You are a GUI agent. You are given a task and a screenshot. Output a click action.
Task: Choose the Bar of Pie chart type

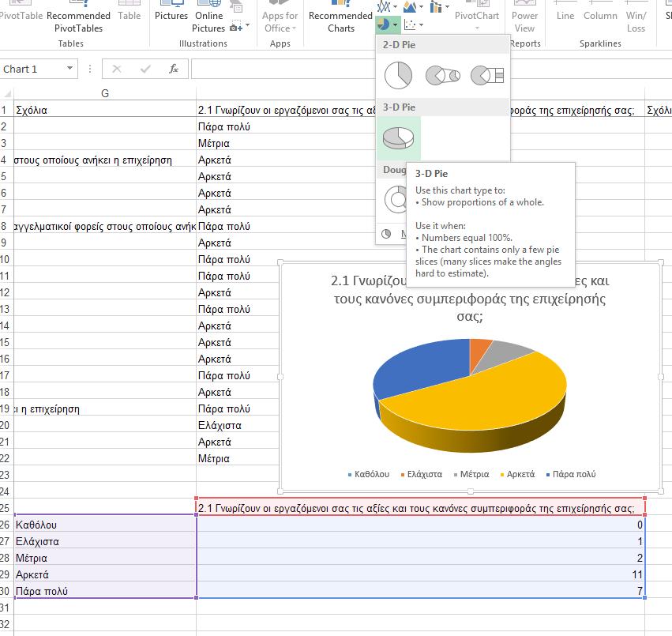487,76
